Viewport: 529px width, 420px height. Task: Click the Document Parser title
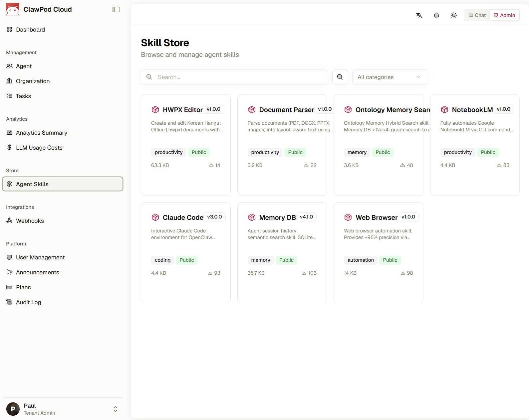tap(287, 110)
